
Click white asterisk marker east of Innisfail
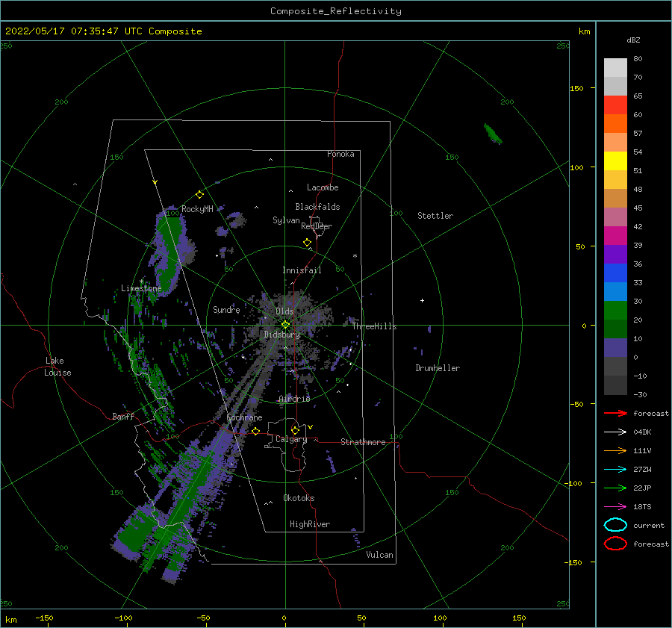355,256
